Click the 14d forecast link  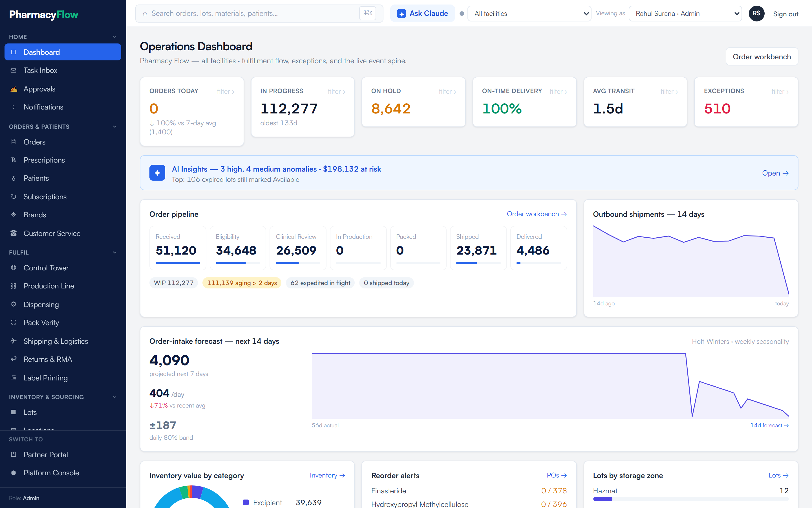pos(769,425)
